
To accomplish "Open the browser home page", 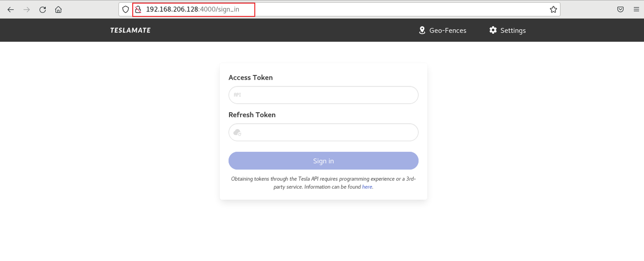I will (x=58, y=9).
